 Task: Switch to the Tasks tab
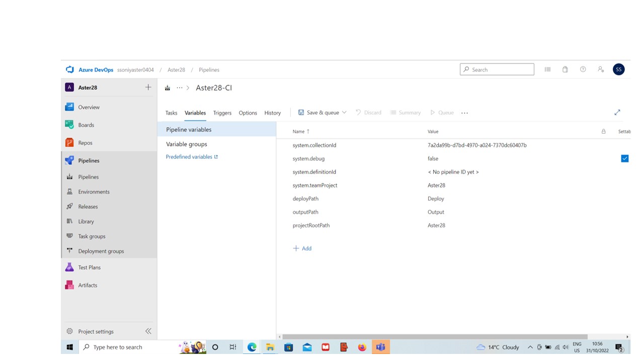click(x=172, y=113)
